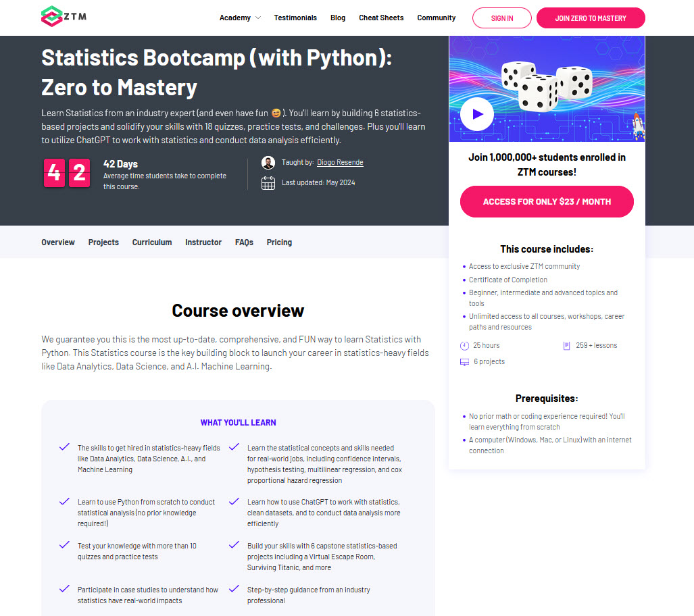Click the instructor avatar photo

[x=268, y=163]
